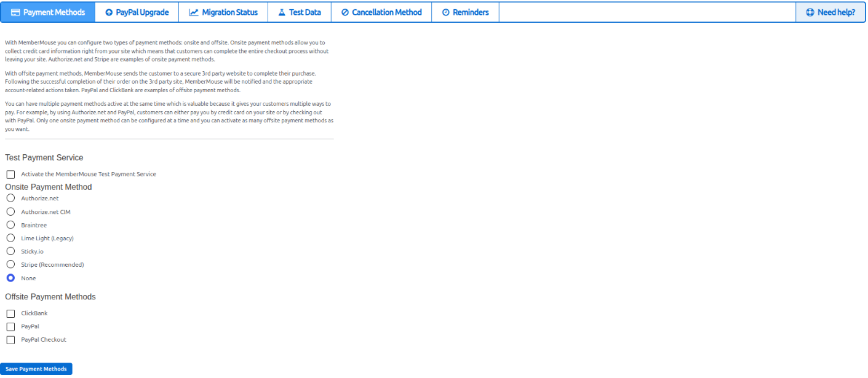Select the Braintree radio button
The image size is (868, 378).
(10, 225)
